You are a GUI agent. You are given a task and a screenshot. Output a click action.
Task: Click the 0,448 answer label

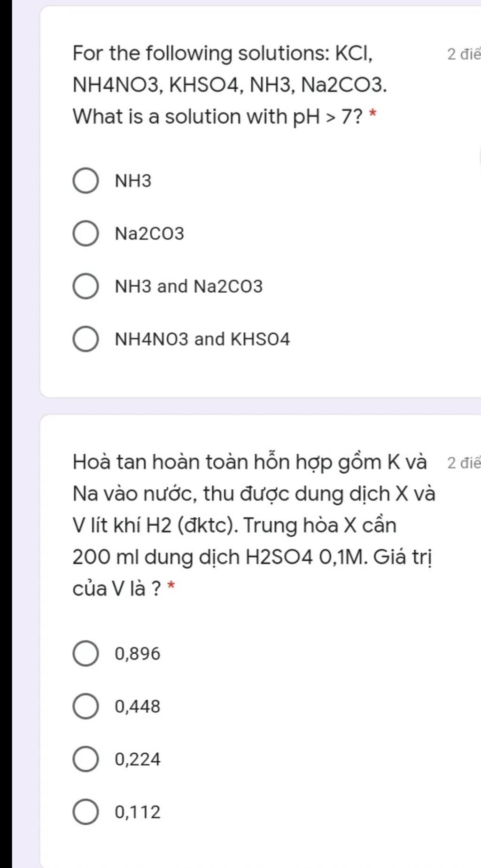(138, 706)
